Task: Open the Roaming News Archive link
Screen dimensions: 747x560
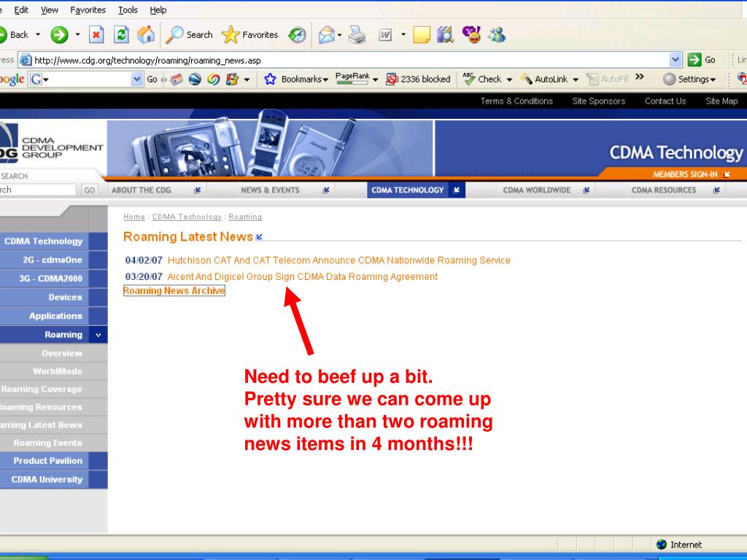Action: click(174, 291)
